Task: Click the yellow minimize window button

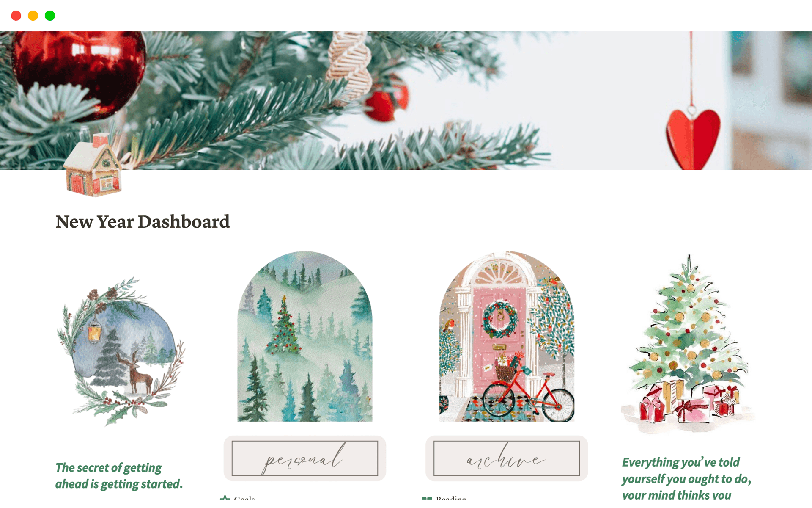Action: tap(33, 16)
